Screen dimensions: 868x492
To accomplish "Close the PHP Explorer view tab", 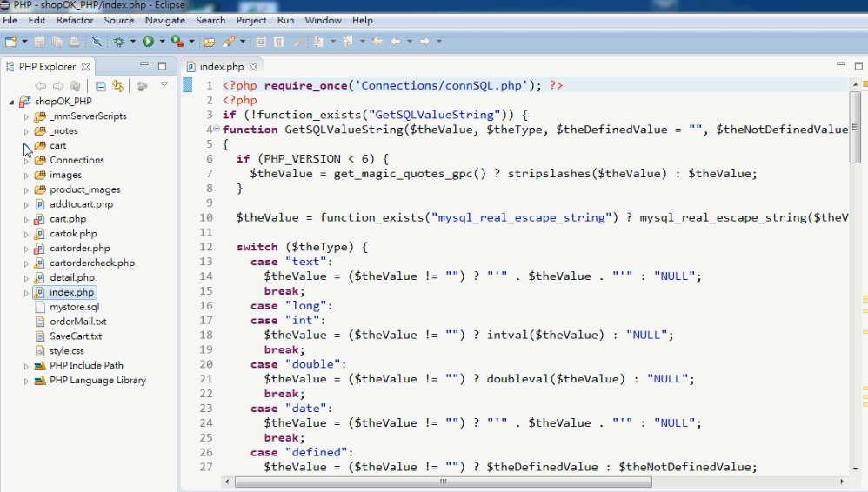I will click(x=85, y=66).
